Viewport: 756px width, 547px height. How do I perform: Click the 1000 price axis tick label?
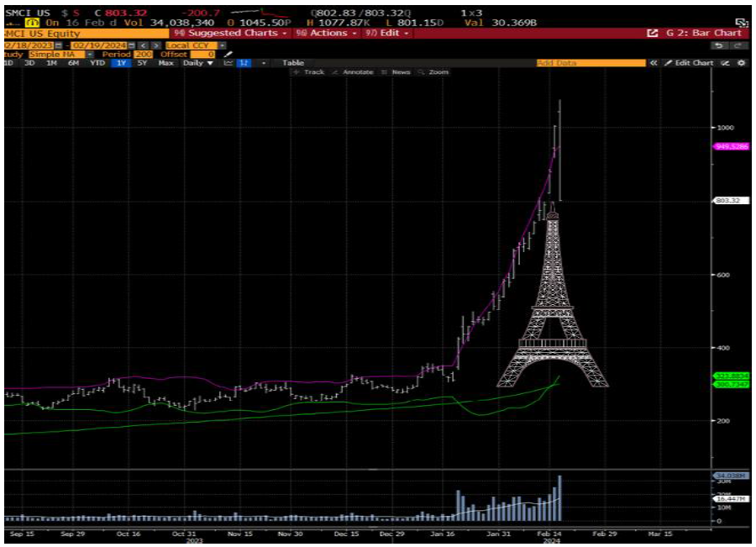[726, 128]
